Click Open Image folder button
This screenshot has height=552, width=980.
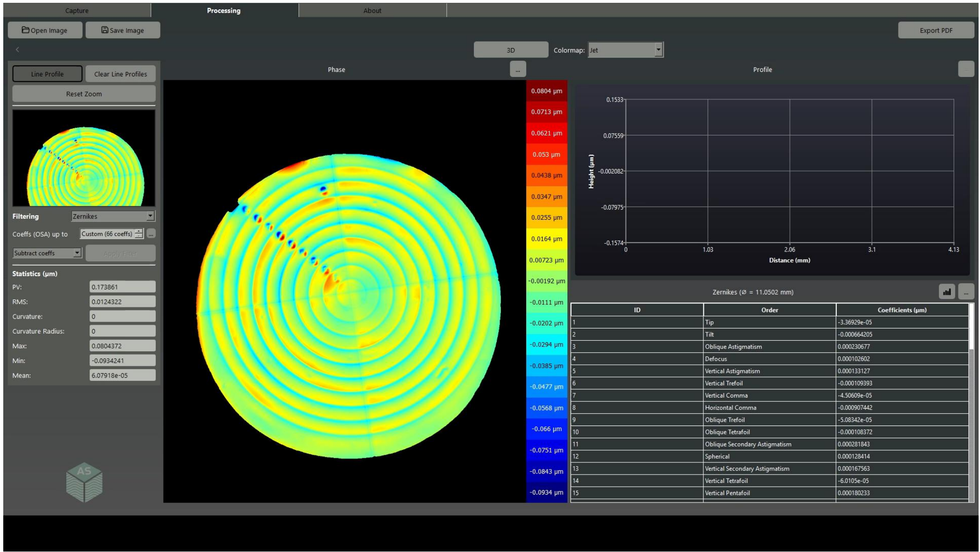click(45, 30)
